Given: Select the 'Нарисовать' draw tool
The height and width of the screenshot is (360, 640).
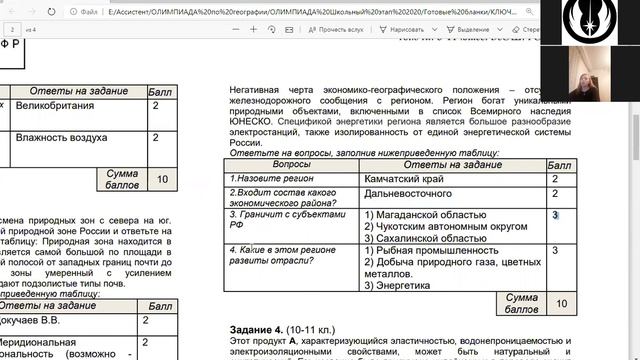Looking at the screenshot, I should 402,29.
